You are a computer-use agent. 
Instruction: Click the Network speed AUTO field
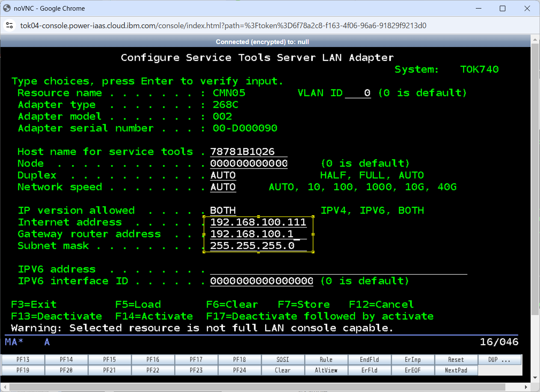[223, 187]
